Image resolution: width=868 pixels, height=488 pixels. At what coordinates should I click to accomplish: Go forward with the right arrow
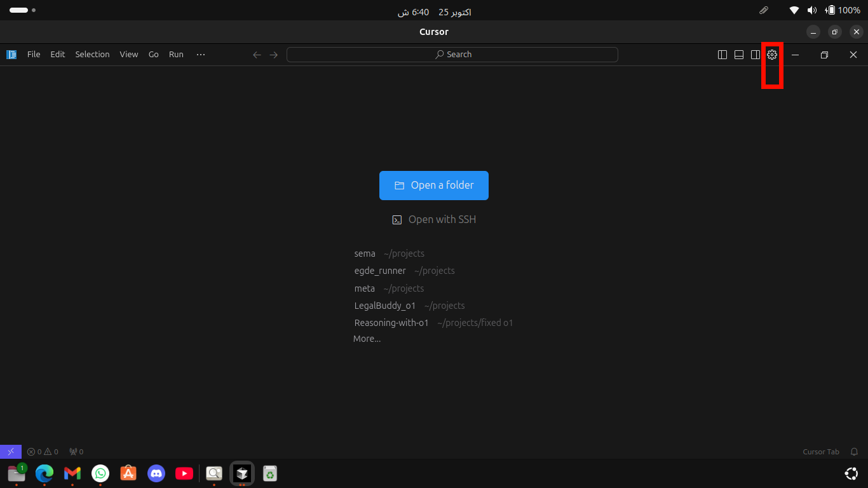coord(274,55)
